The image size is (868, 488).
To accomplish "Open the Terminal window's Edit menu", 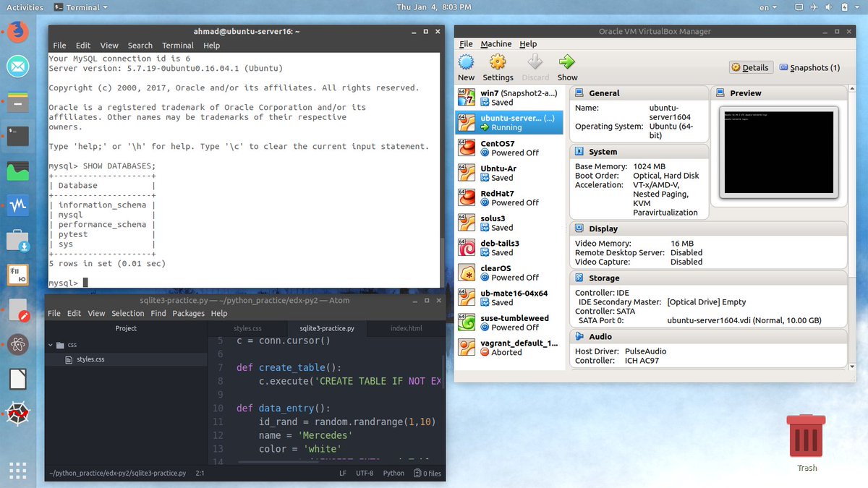I will 83,46.
